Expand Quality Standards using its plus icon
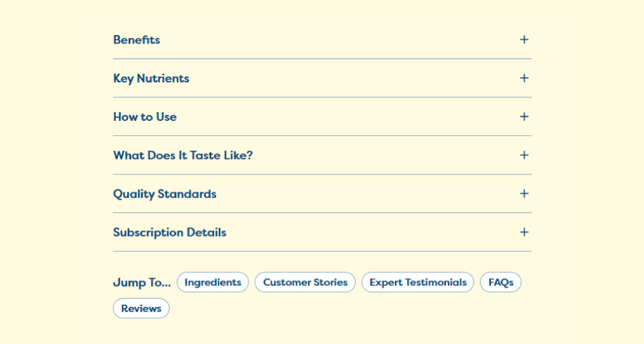The width and height of the screenshot is (644, 344). tap(524, 194)
